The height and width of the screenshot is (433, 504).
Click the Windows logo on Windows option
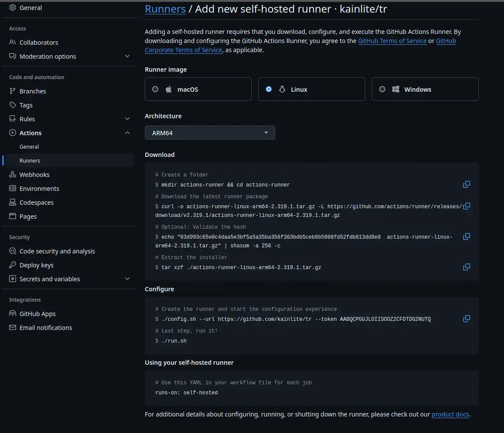[x=396, y=89]
